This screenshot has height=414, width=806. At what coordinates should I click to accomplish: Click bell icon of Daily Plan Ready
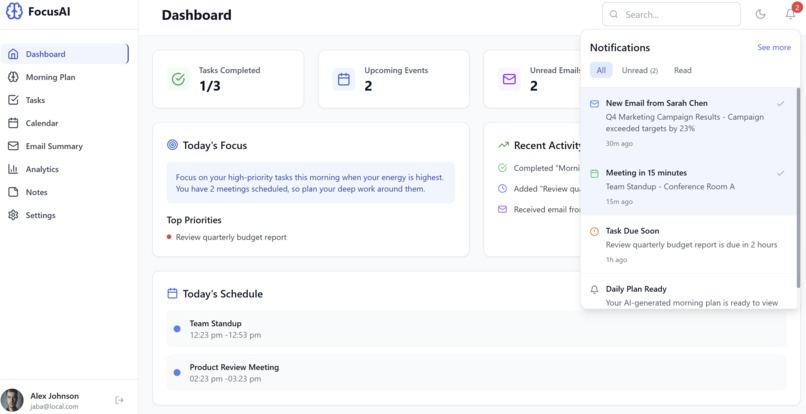[594, 290]
